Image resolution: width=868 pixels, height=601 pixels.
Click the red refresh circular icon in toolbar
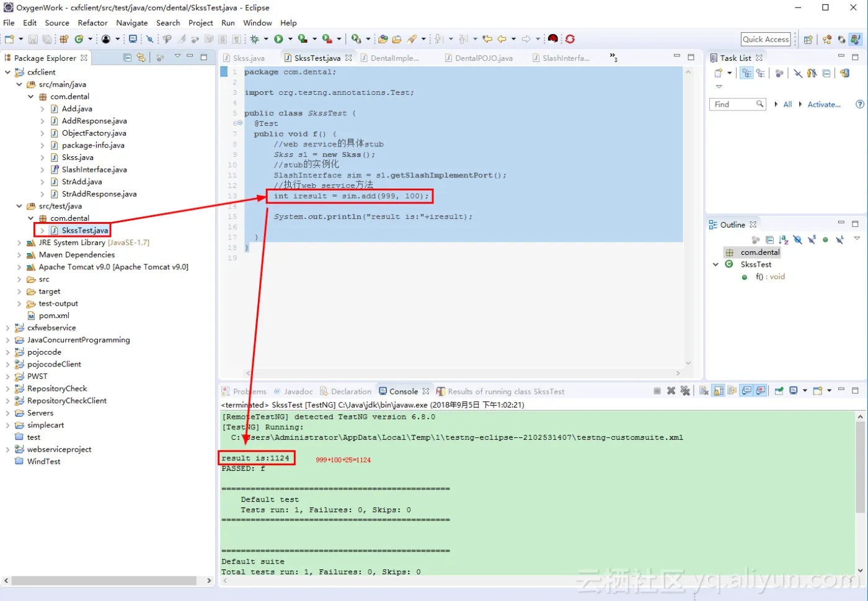click(x=570, y=39)
